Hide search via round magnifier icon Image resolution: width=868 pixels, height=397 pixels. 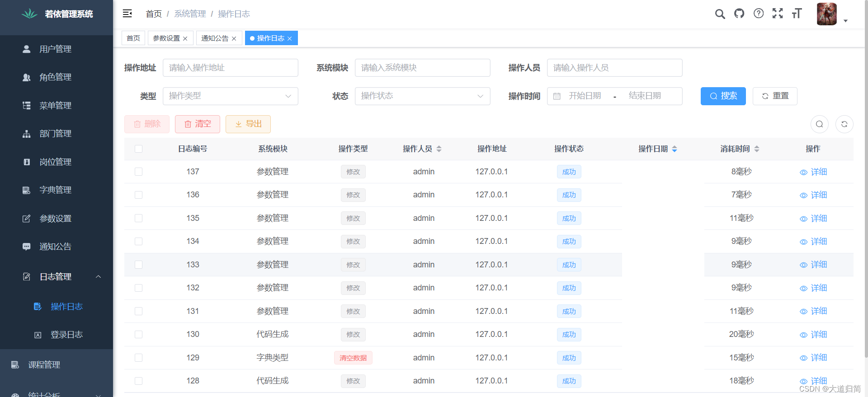[x=820, y=124]
